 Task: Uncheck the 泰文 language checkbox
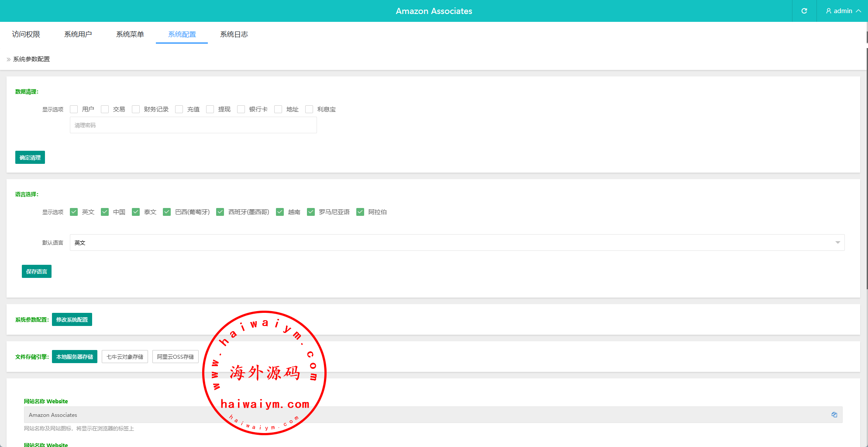click(x=136, y=212)
